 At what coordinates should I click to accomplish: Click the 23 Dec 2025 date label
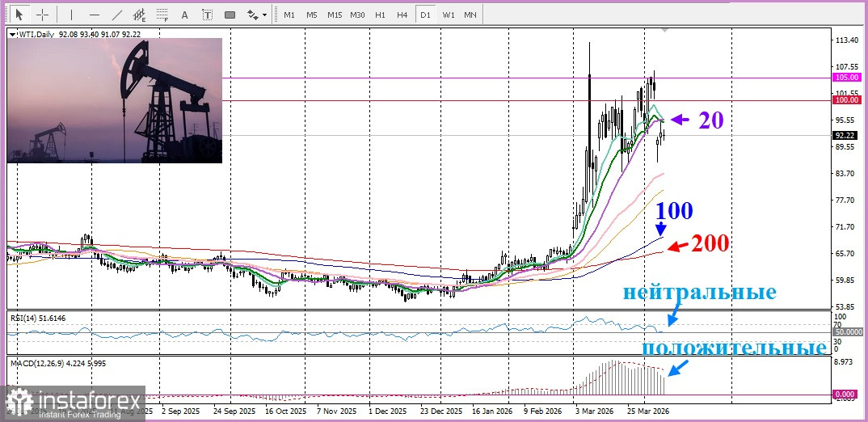click(440, 412)
